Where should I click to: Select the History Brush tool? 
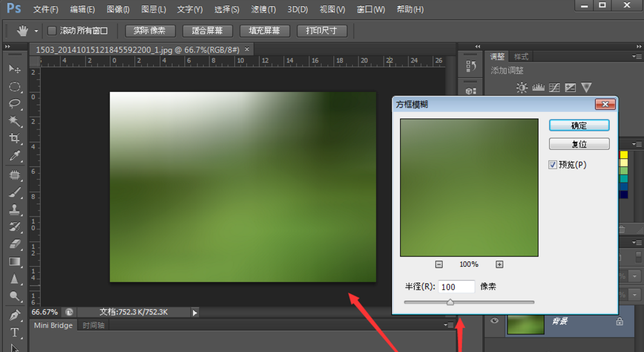[x=15, y=227]
